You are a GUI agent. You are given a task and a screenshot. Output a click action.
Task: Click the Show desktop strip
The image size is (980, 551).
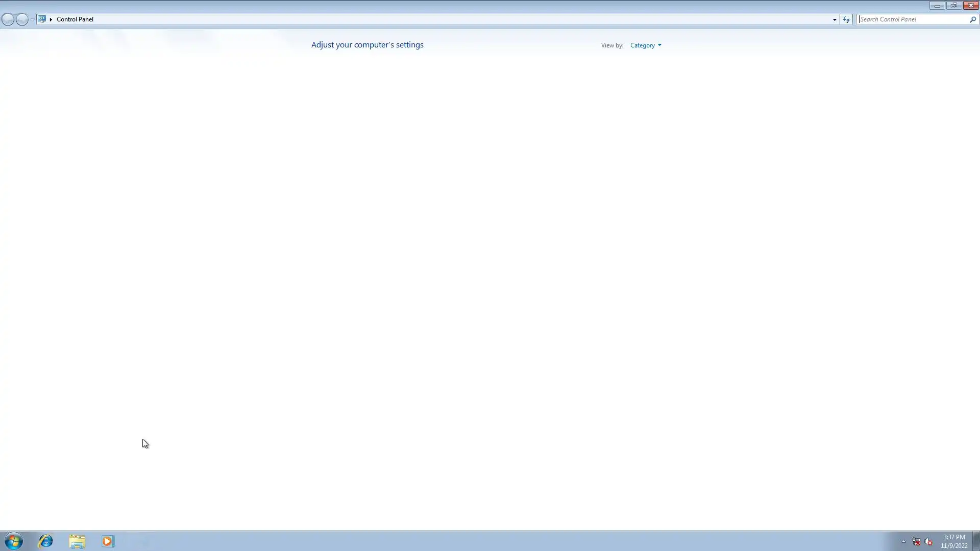coord(976,541)
